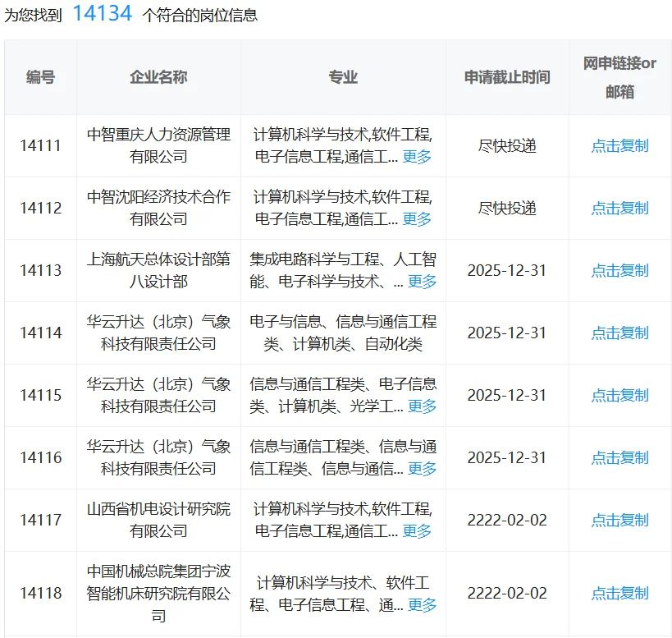Viewport: 672px width, 638px height.
Task: Select company 中国机械总院集团宁波智能机床研究院有限公司
Action: coord(158,594)
